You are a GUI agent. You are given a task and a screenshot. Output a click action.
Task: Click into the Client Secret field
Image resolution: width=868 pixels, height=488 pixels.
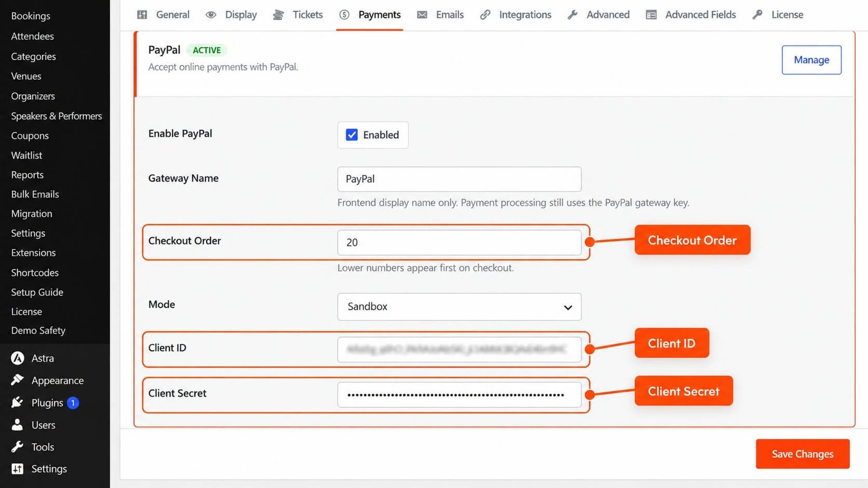coord(459,395)
